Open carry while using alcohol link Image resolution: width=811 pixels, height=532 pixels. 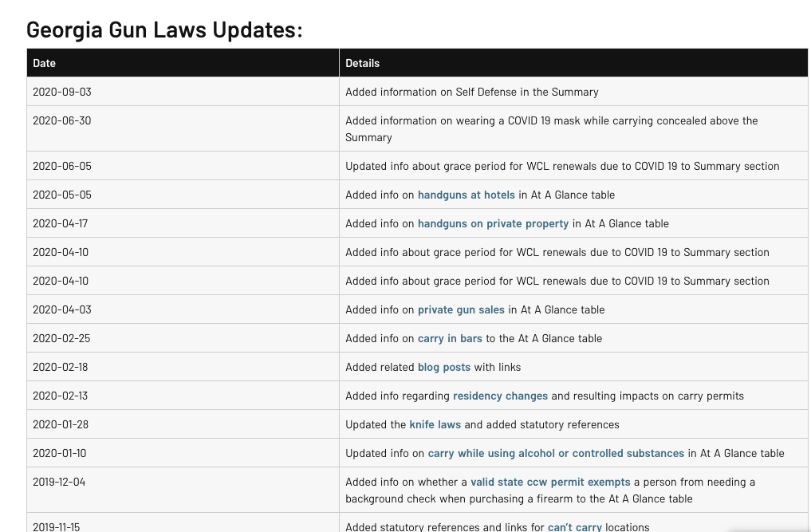pyautogui.click(x=556, y=453)
